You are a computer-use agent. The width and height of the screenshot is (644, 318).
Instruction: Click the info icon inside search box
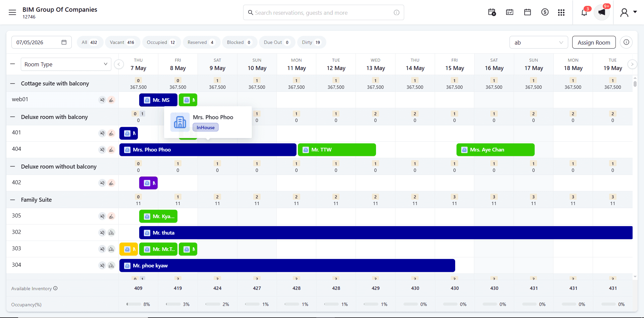click(396, 12)
